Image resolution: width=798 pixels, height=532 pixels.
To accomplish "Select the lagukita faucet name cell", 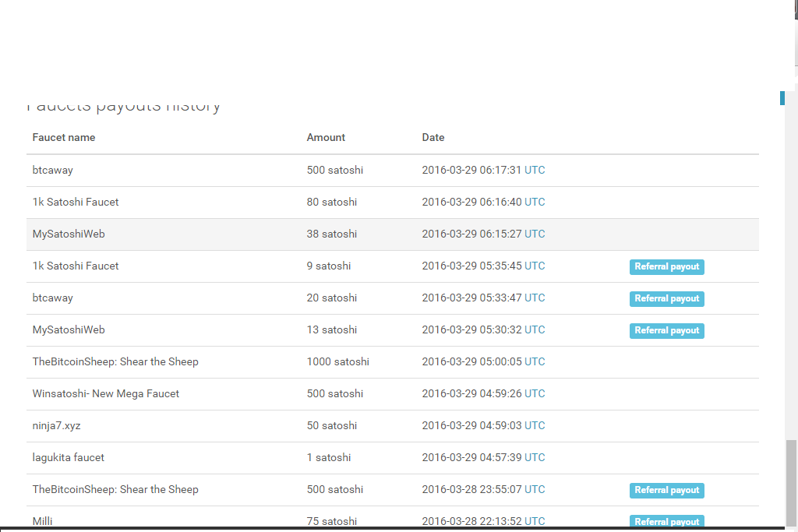I will coord(69,457).
